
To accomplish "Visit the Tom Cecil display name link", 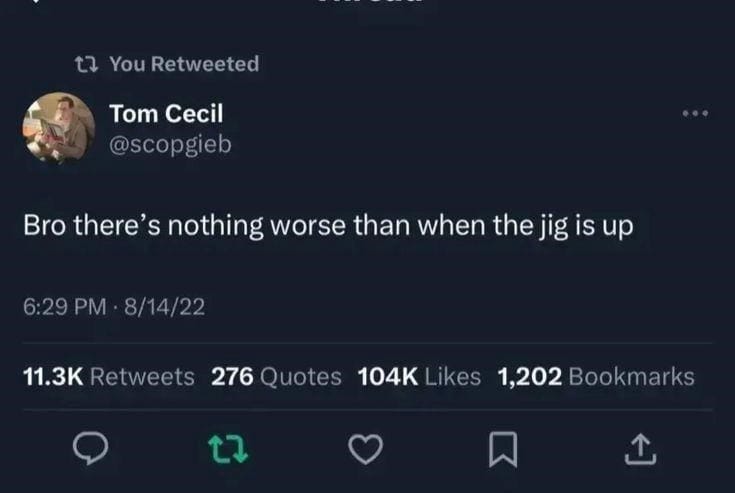I will click(x=166, y=114).
